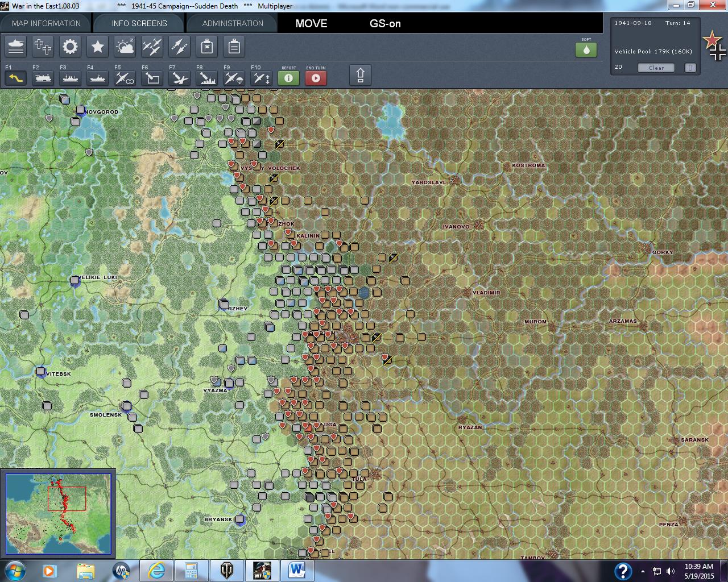Select the F3 naval transport mode
This screenshot has height=582, width=728.
click(71, 77)
